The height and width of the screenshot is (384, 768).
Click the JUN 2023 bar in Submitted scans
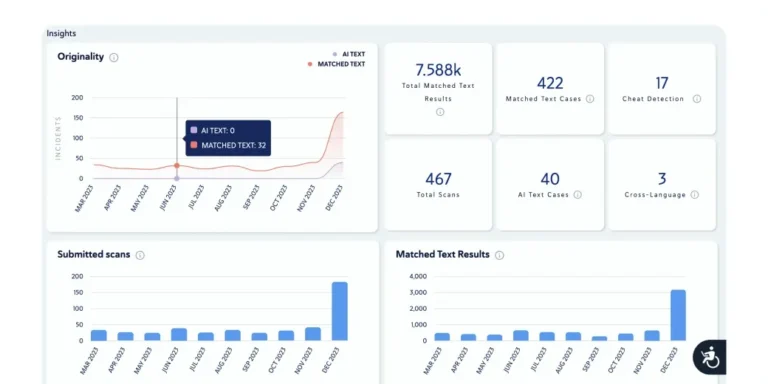click(179, 334)
